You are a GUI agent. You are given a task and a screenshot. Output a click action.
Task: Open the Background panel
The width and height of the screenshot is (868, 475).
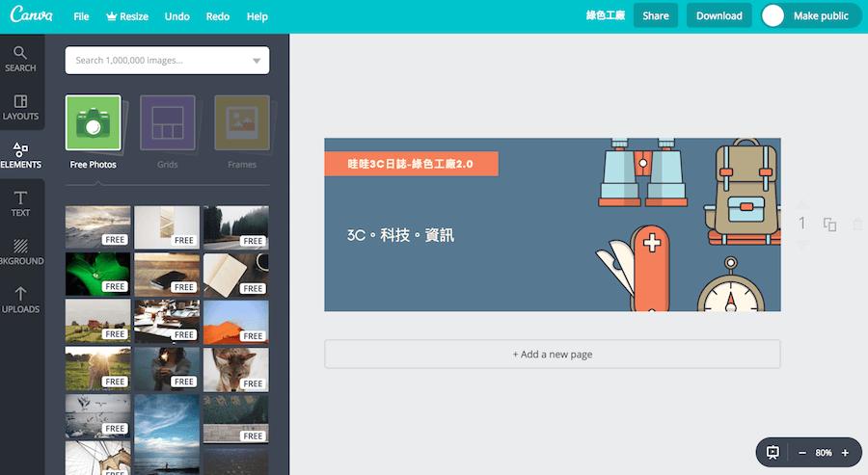point(20,251)
